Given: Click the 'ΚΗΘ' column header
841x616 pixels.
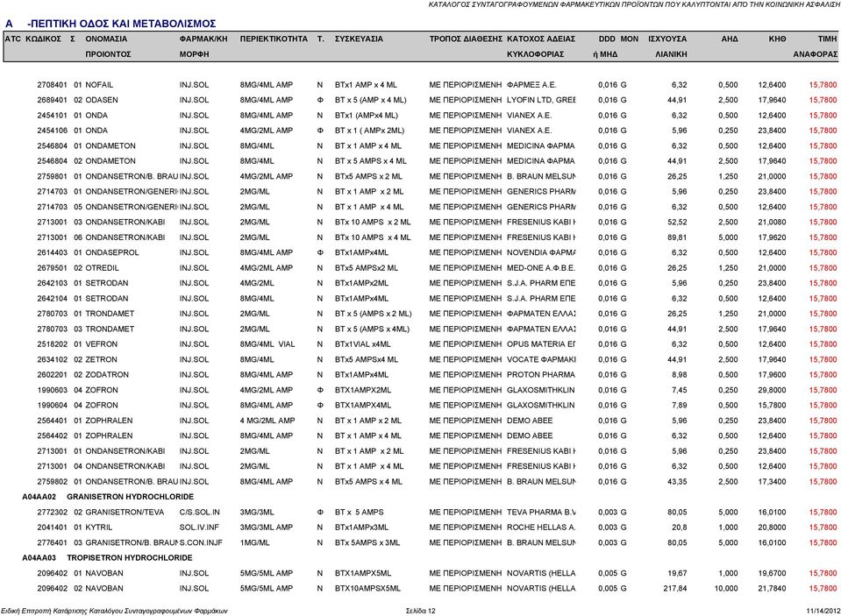Looking at the screenshot, I should (777, 39).
